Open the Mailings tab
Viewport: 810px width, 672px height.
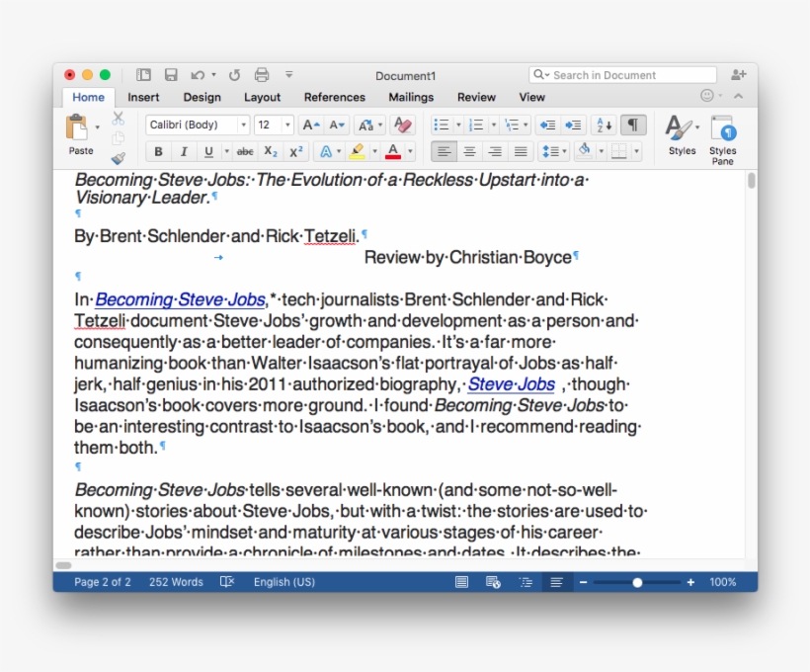(x=410, y=97)
